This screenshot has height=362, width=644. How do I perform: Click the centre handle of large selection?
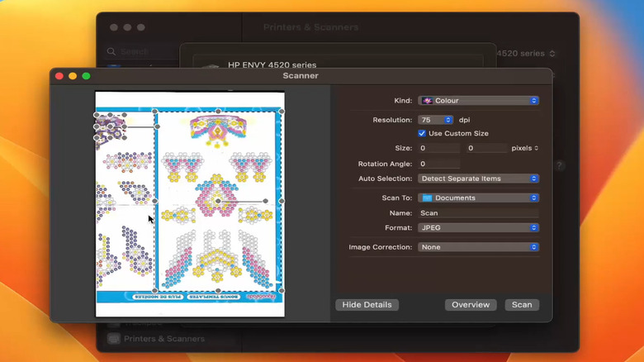218,201
